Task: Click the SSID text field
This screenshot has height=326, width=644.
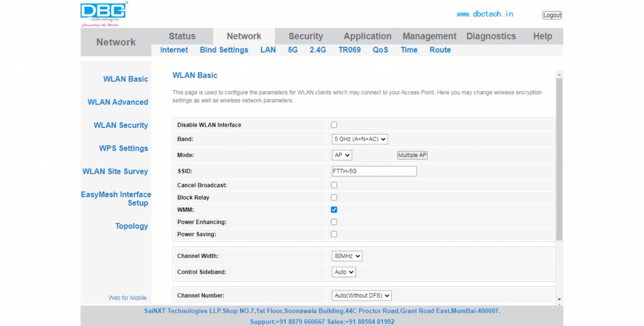Action: tap(374, 171)
